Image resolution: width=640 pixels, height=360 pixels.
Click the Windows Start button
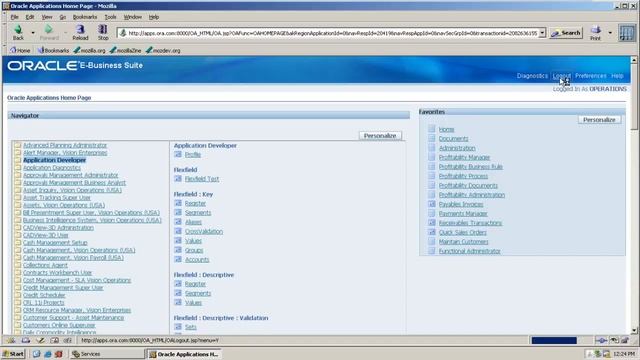(x=13, y=353)
